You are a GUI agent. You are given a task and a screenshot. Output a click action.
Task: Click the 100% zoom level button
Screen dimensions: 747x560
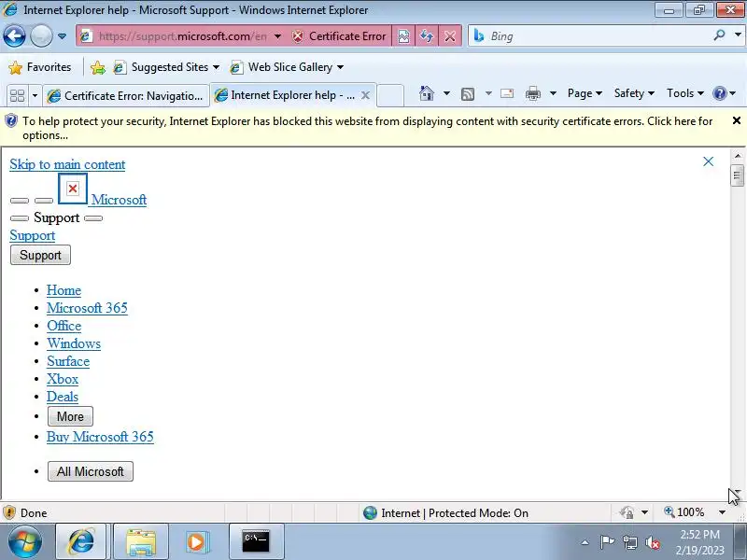click(x=684, y=512)
